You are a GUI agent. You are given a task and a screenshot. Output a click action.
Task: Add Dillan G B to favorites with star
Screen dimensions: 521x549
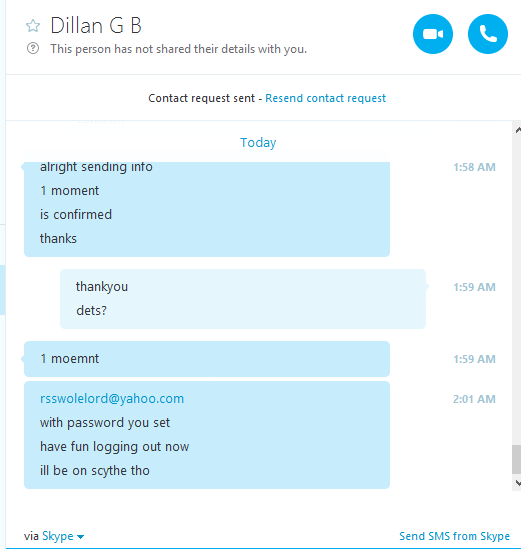(x=33, y=26)
